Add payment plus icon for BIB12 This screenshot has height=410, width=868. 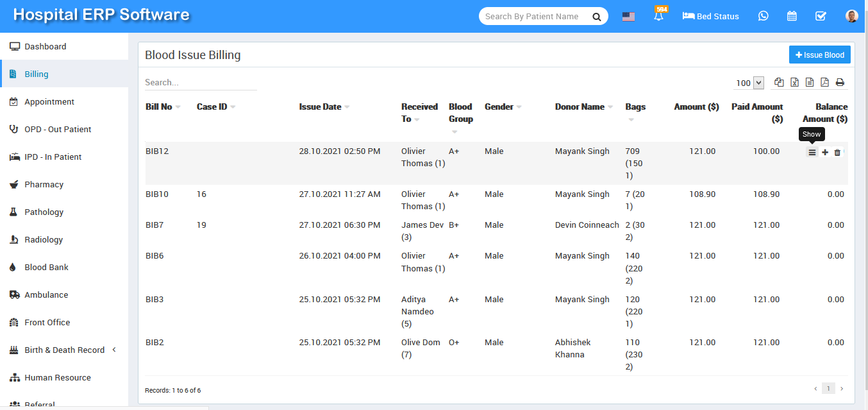click(x=825, y=153)
